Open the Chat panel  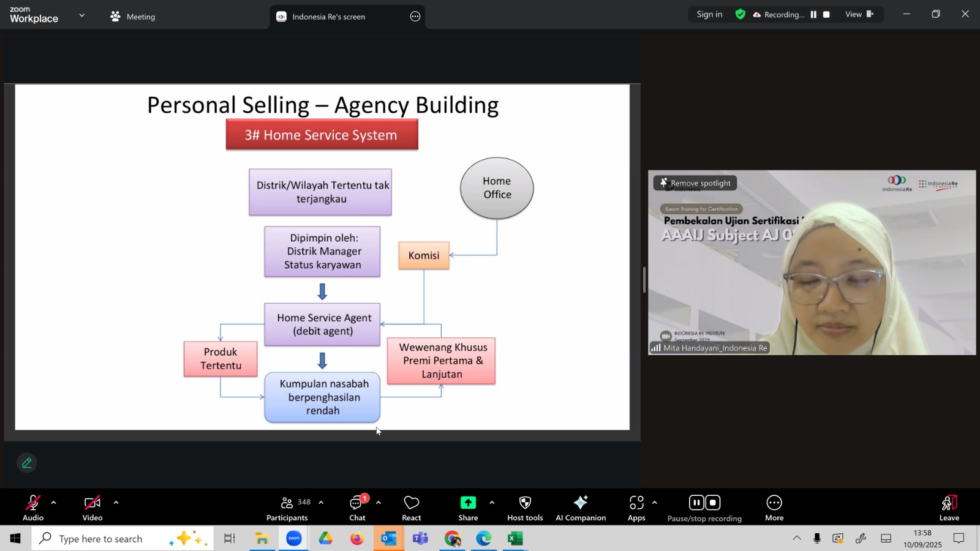357,508
